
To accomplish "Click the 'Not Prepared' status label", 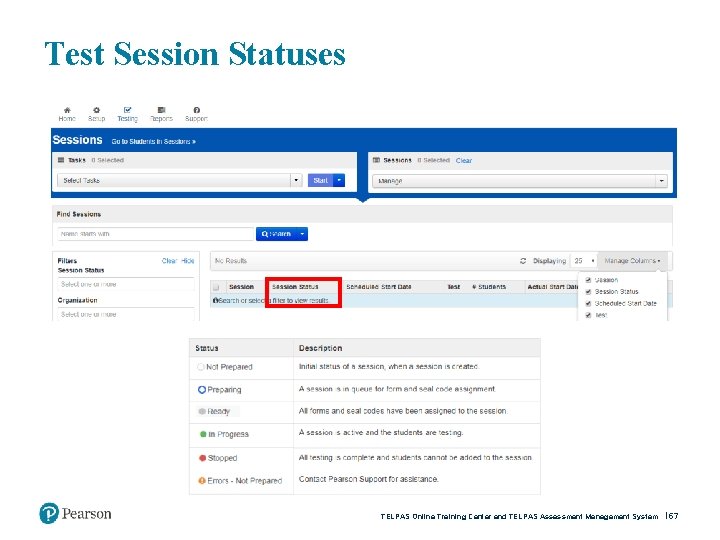I will coord(229,367).
